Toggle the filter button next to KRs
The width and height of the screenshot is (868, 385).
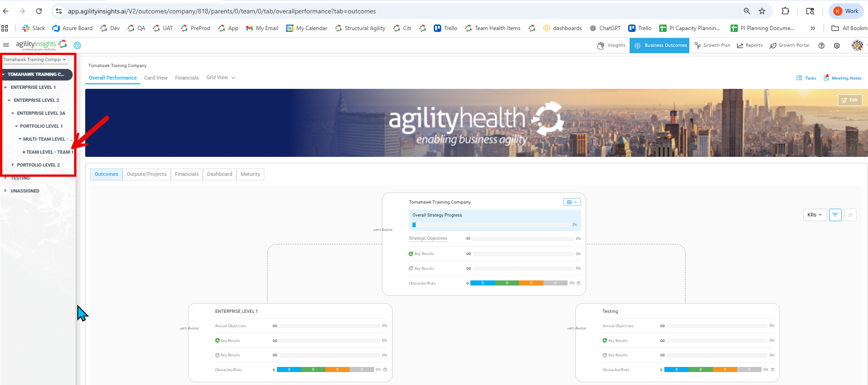click(x=835, y=215)
